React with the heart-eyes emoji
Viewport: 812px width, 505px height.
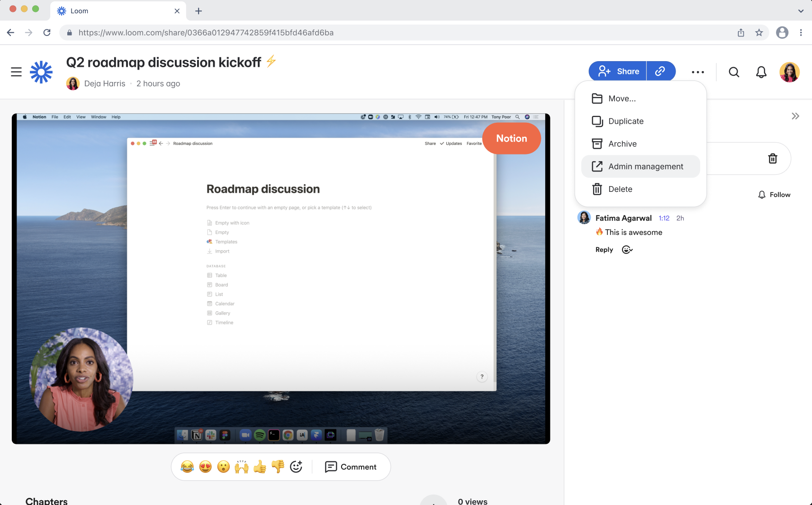205,467
